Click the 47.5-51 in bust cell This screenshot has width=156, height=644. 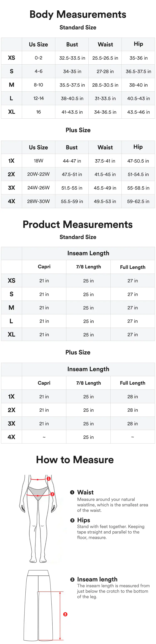coord(72,174)
